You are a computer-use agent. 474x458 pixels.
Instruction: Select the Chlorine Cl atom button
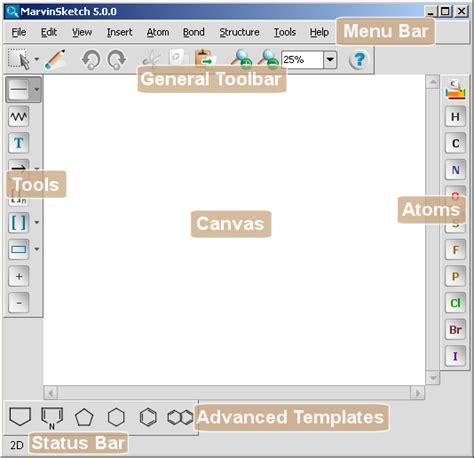tap(455, 303)
